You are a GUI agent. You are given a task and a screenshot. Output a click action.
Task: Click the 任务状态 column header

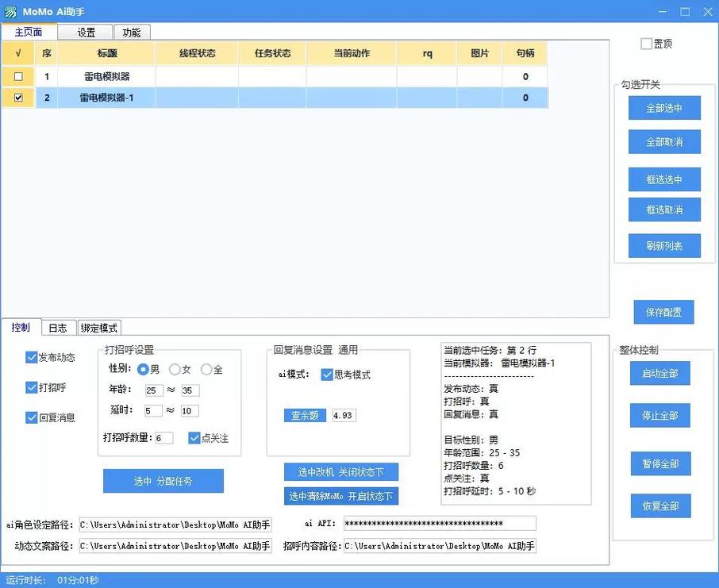point(272,53)
